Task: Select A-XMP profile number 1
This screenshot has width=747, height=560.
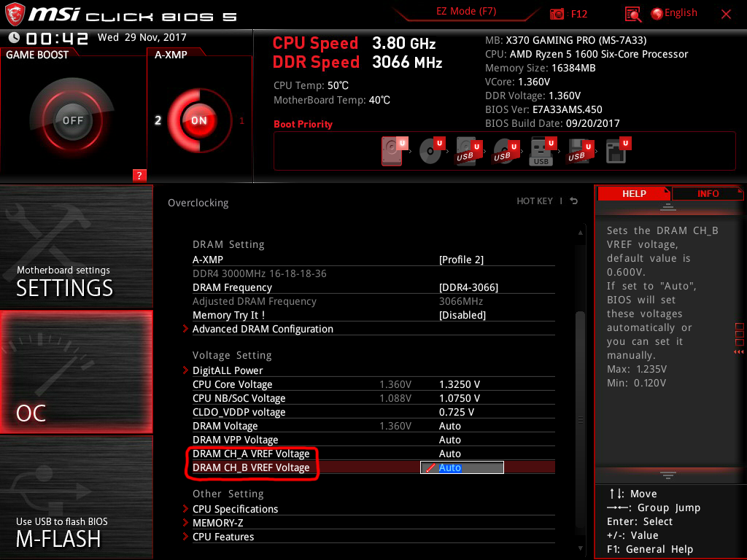Action: tap(241, 121)
